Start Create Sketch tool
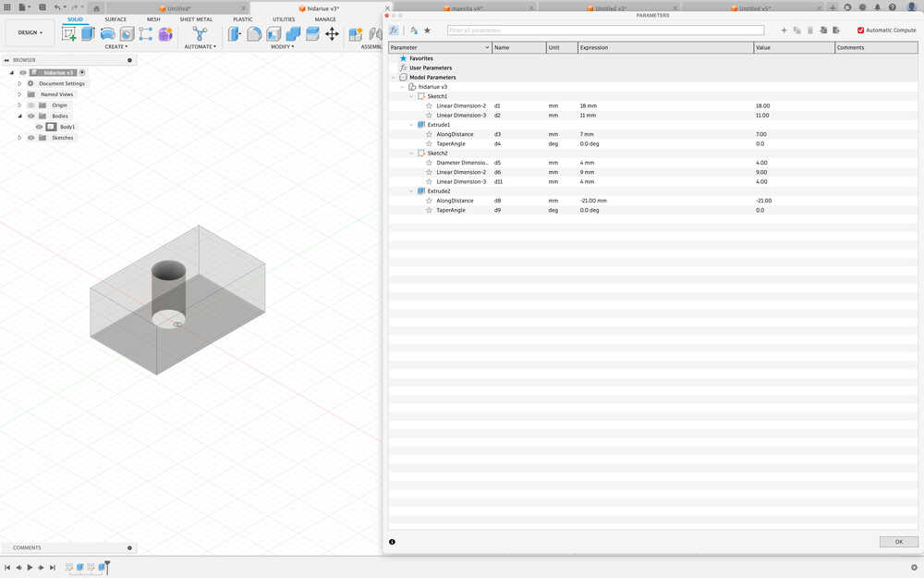Viewport: 924px width, 578px height. (x=69, y=33)
